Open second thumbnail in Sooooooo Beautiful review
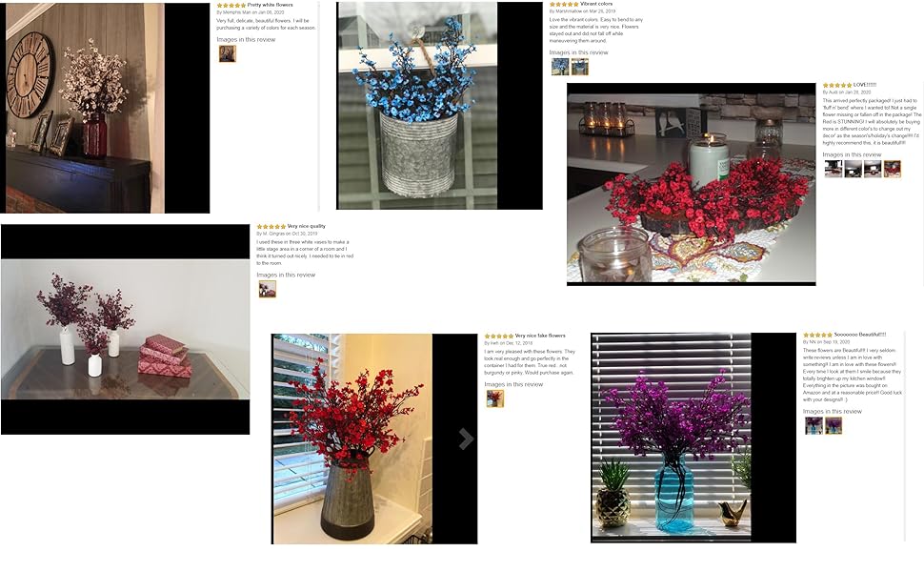This screenshot has width=924, height=572. click(x=834, y=426)
